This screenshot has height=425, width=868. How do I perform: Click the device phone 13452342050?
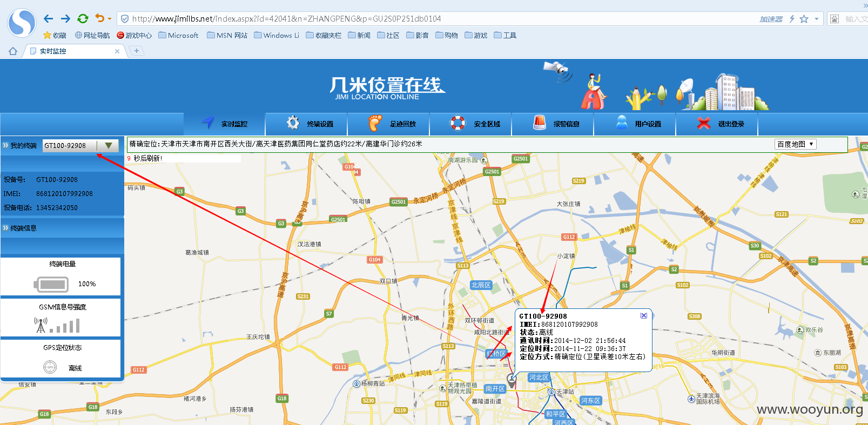coord(57,208)
